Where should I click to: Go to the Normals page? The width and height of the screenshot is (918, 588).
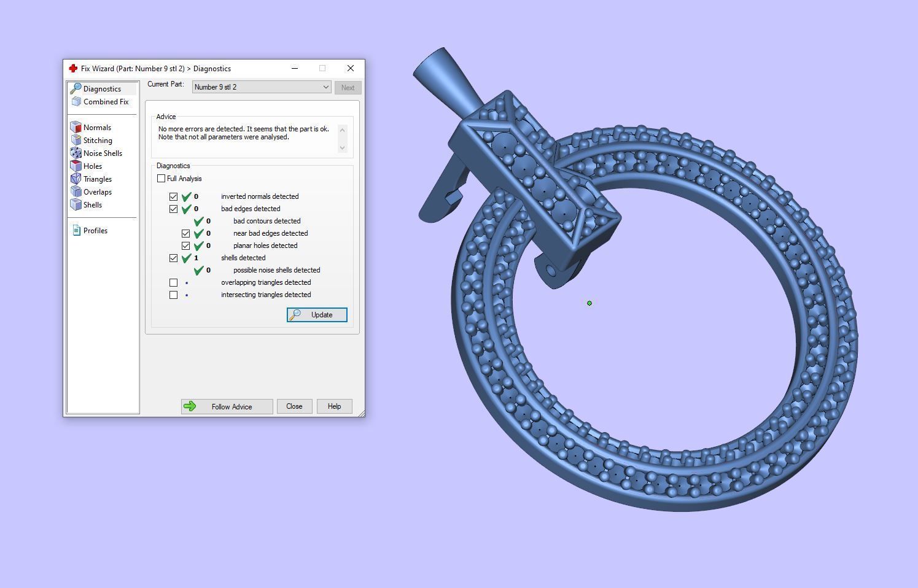97,128
